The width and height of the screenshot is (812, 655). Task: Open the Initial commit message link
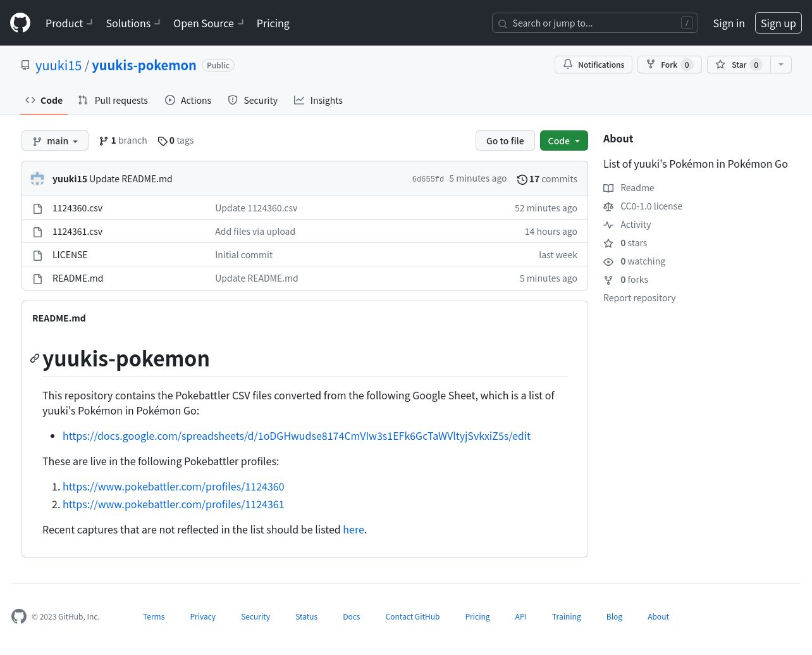pos(243,255)
